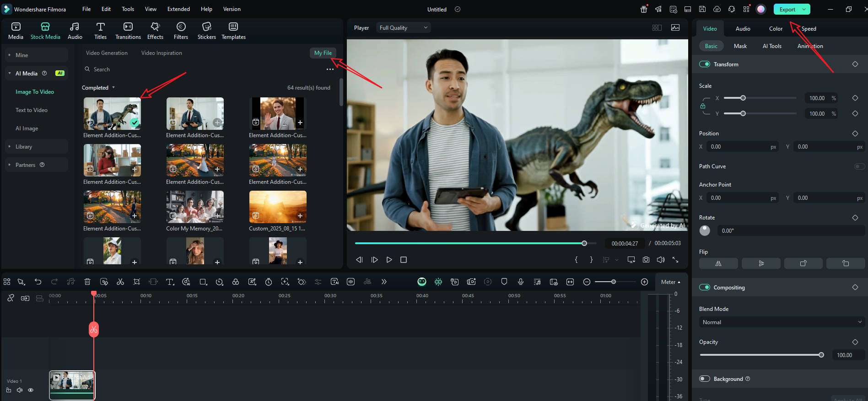Open the Extended menu

pos(178,9)
